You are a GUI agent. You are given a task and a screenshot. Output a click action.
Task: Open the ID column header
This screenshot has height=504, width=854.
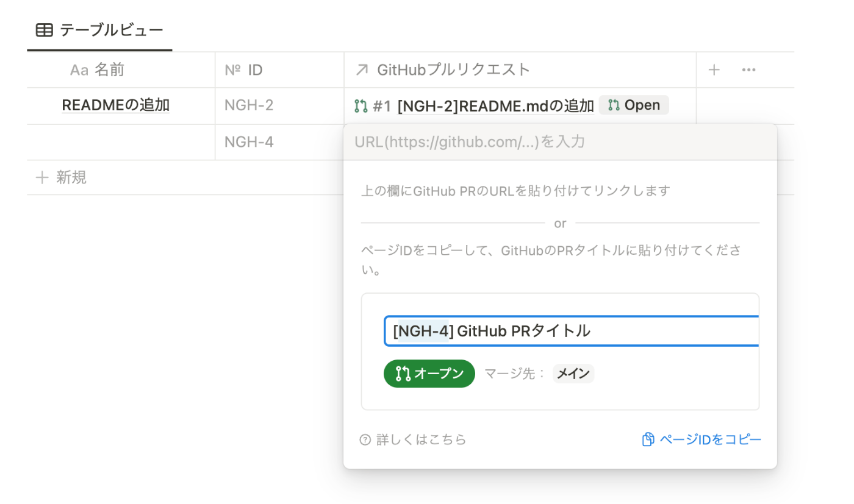pyautogui.click(x=279, y=70)
